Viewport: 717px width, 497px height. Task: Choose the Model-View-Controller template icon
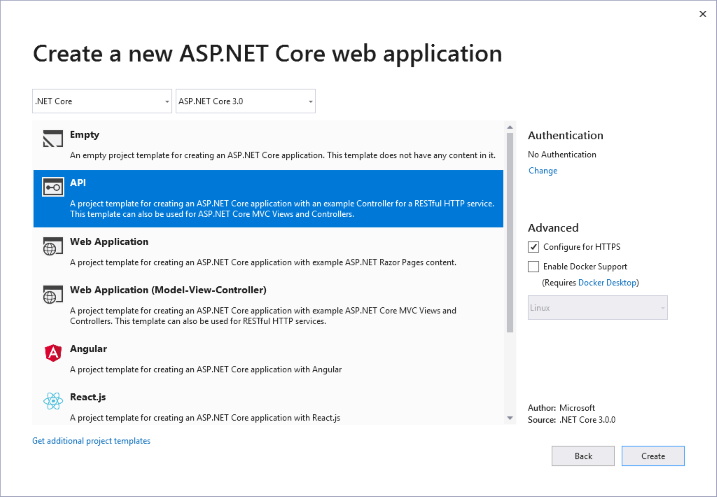(x=52, y=296)
